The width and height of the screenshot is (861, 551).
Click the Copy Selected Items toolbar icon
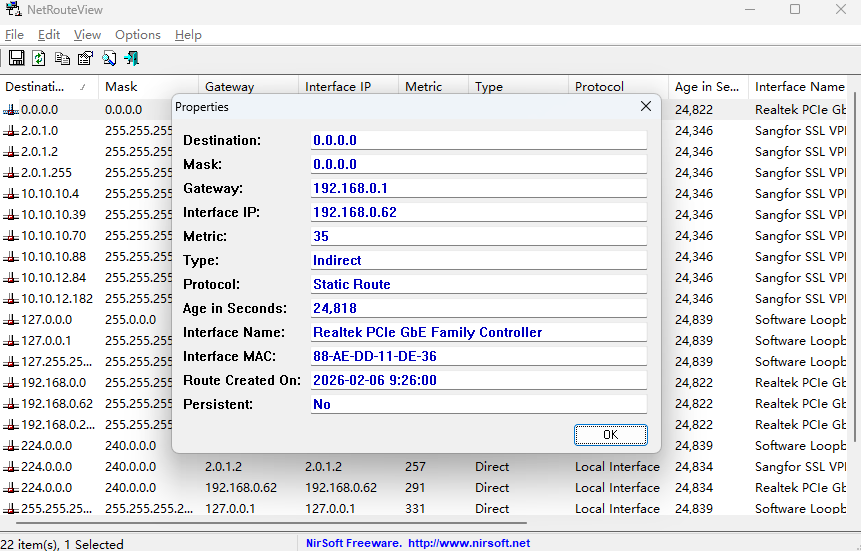(62, 59)
